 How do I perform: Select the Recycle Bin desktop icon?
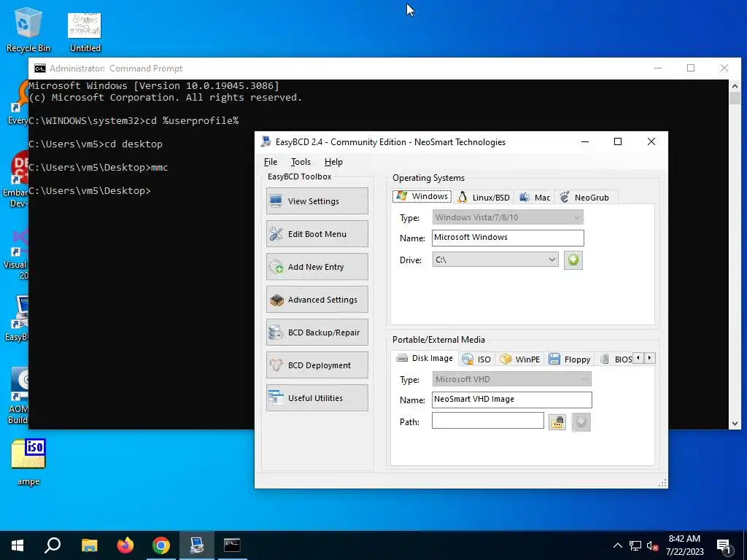click(x=28, y=30)
